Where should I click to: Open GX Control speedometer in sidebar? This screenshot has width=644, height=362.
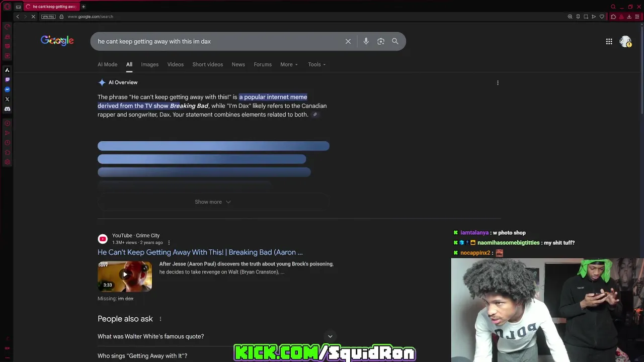point(7,27)
